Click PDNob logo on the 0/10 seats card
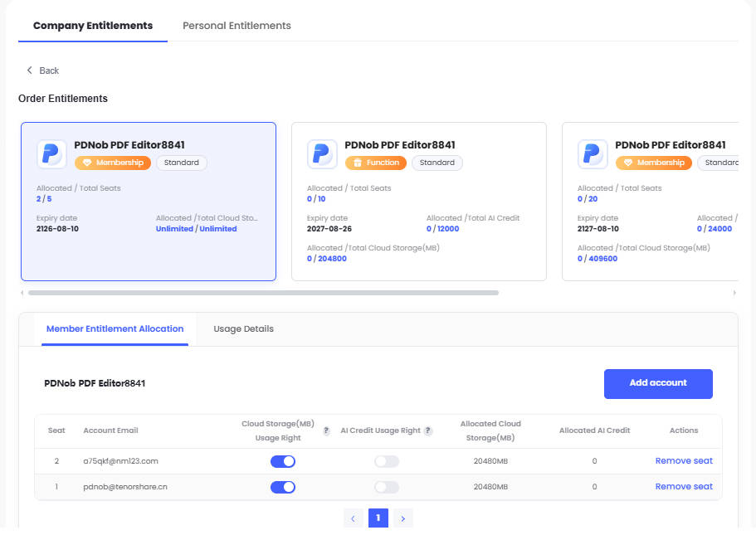The width and height of the screenshot is (756, 535). [322, 154]
